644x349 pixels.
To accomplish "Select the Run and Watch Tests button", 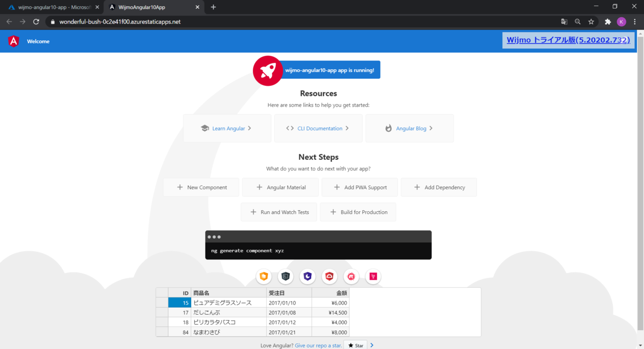I will coord(279,212).
